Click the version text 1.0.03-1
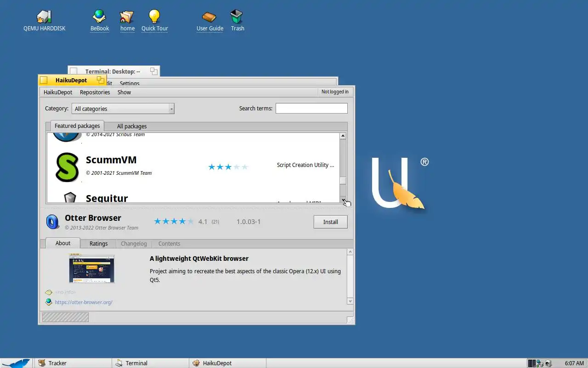This screenshot has height=368, width=588. (249, 222)
